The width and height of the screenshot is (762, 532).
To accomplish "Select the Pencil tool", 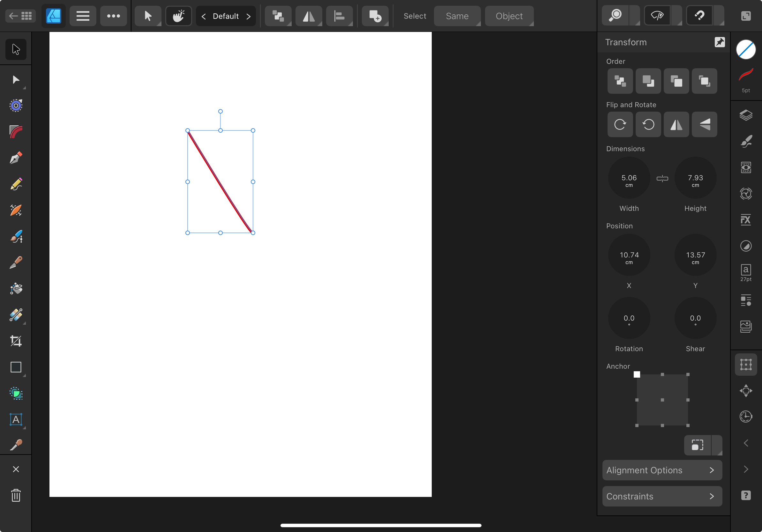I will 16,184.
